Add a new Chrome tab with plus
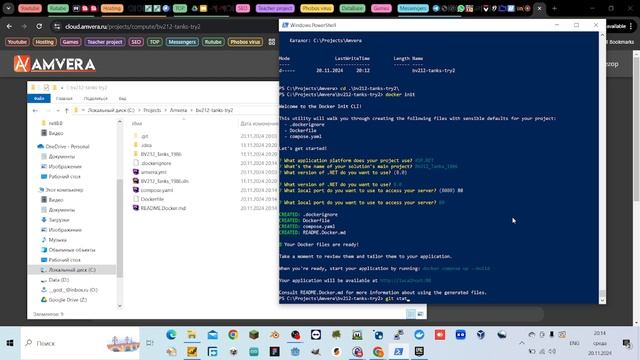 554,9
